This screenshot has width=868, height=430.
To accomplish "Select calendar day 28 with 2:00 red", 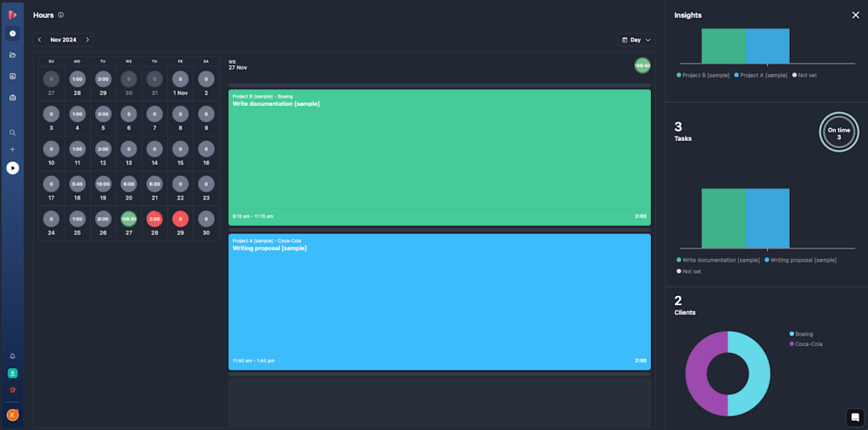I will tap(154, 224).
